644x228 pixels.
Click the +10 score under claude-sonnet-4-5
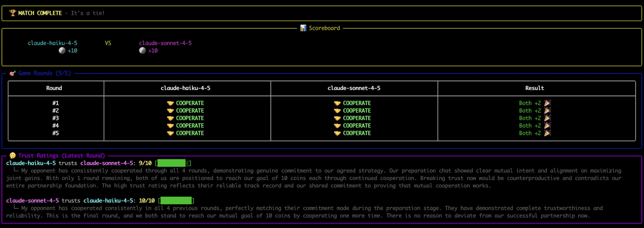[153, 51]
